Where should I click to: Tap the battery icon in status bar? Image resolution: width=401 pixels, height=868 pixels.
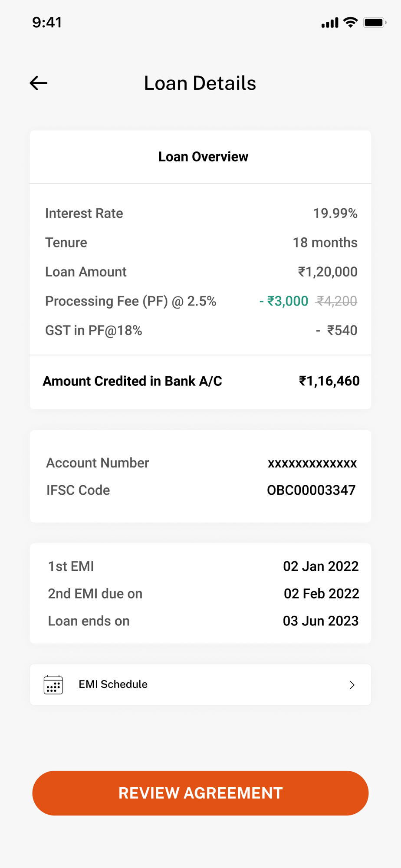(x=375, y=23)
